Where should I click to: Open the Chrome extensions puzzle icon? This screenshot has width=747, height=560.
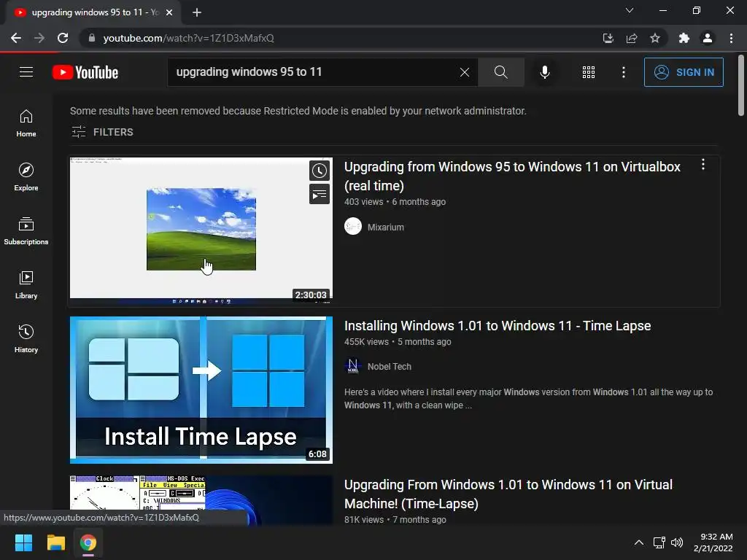point(684,38)
